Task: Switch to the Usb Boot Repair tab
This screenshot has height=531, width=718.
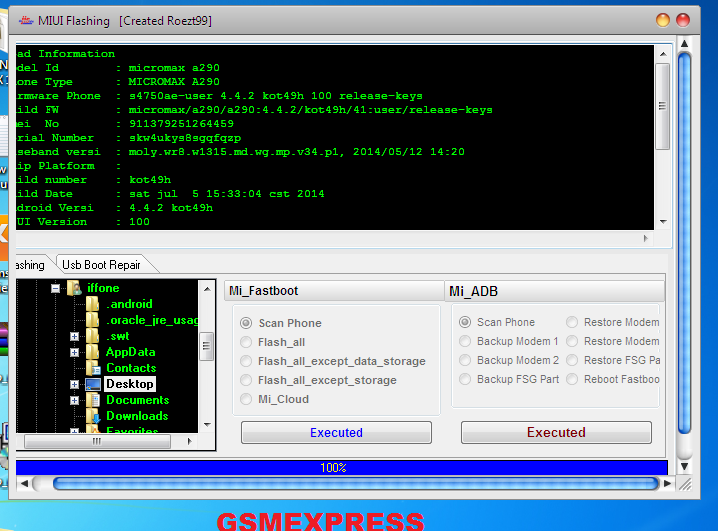Action: tap(102, 265)
